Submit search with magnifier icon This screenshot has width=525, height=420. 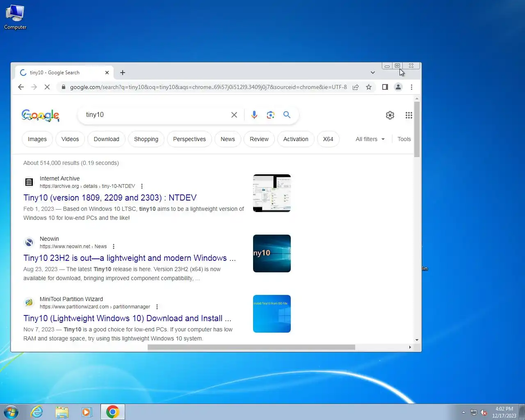coord(287,115)
